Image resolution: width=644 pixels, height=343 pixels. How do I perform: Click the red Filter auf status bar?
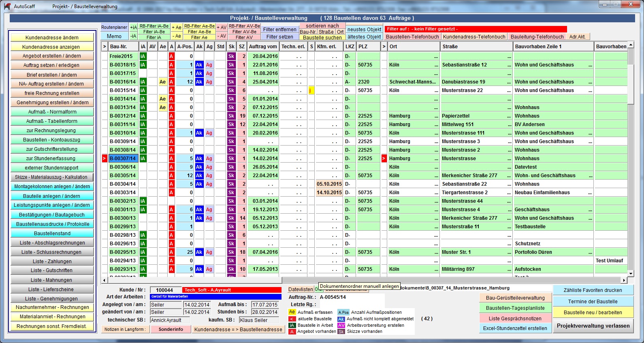pyautogui.click(x=476, y=29)
